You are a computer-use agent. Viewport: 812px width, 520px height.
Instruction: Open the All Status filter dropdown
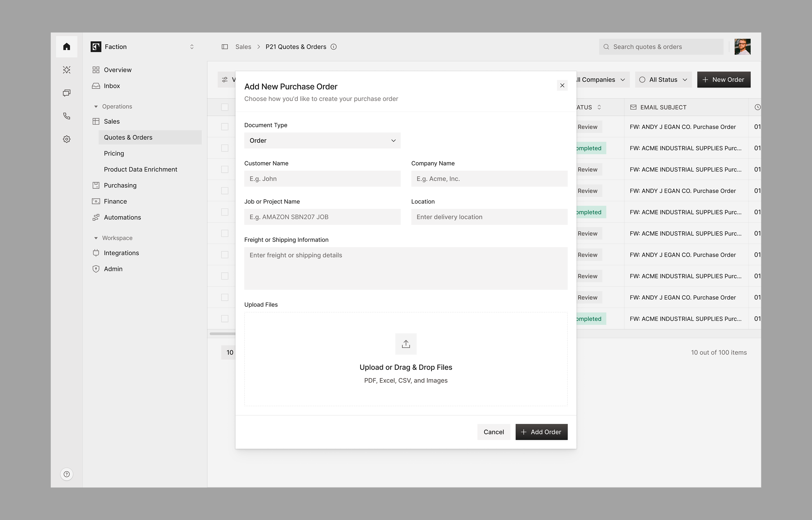[x=663, y=80]
